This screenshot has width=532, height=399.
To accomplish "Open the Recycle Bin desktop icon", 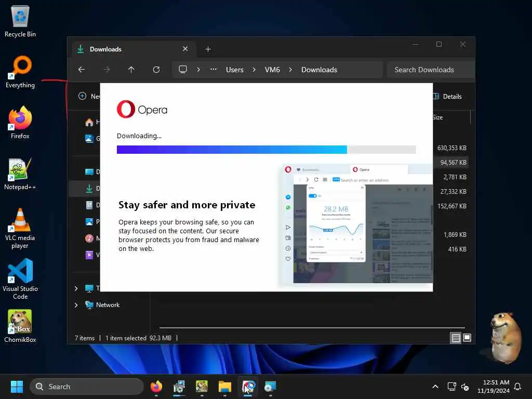I will [20, 21].
